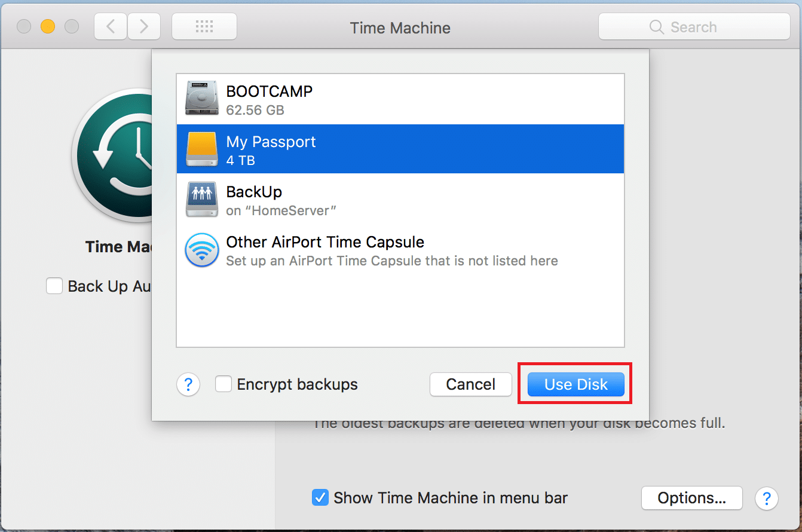Cancel the disk selection sheet

point(470,384)
